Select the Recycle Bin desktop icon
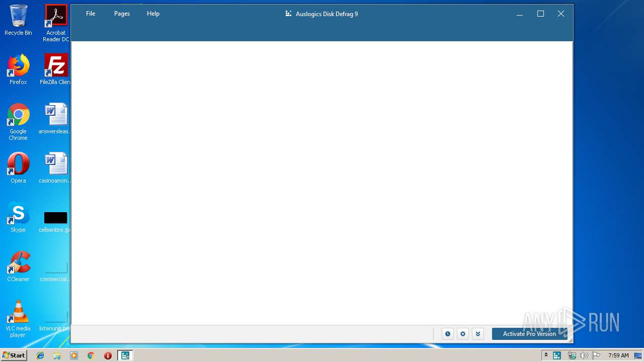The height and width of the screenshot is (362, 644). (x=18, y=20)
